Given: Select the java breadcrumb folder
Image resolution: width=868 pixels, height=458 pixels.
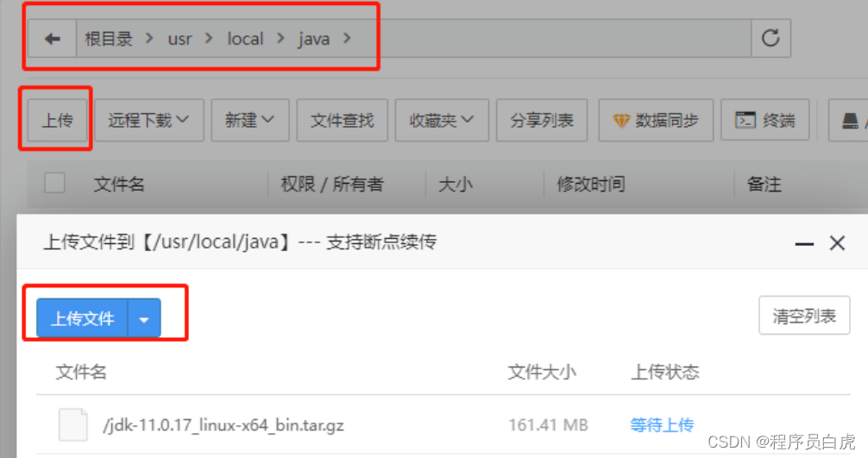Looking at the screenshot, I should [x=314, y=40].
